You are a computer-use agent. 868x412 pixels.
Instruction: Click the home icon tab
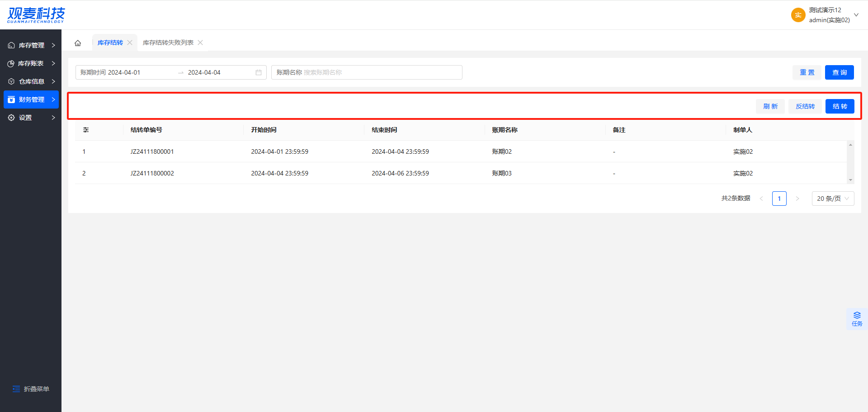[78, 43]
